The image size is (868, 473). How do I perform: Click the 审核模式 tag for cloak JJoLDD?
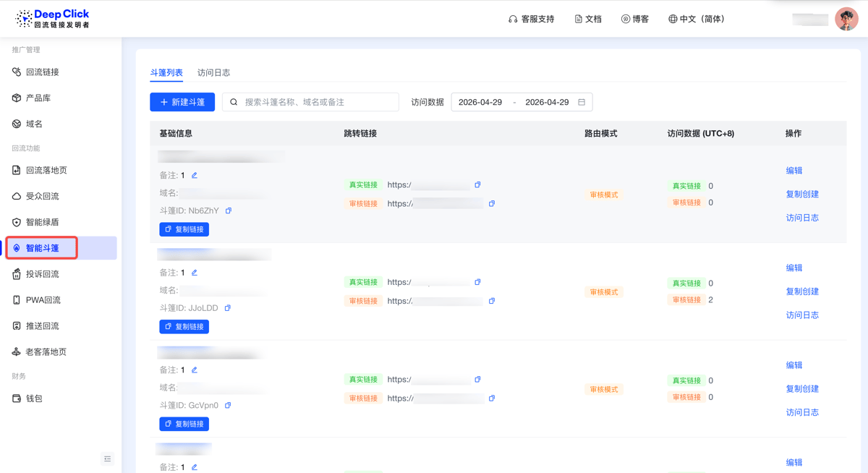point(604,292)
